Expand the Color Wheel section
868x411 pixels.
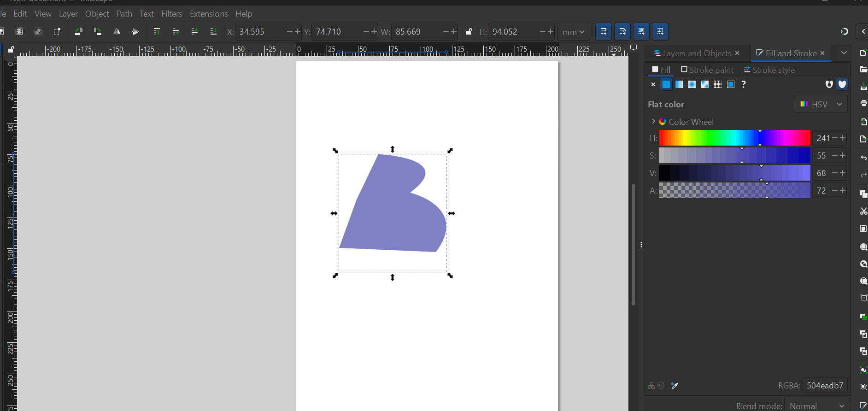pyautogui.click(x=653, y=122)
